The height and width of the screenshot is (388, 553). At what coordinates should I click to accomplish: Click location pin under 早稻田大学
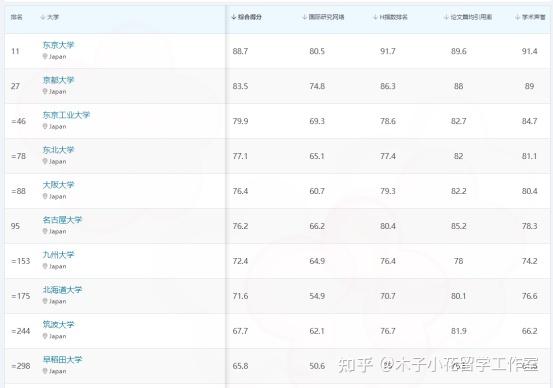[x=45, y=371]
